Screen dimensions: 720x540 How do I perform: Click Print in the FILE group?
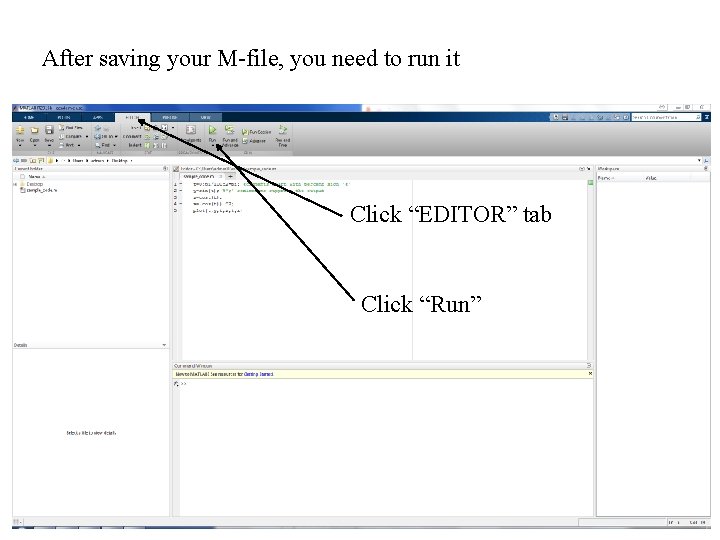coord(68,145)
